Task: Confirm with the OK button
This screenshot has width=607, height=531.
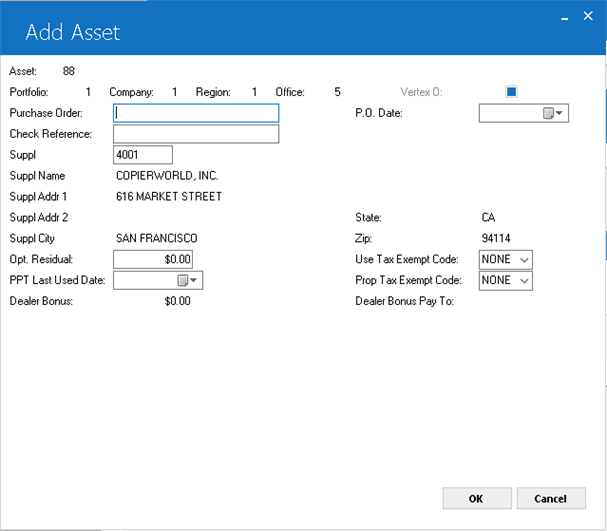Action: (477, 498)
